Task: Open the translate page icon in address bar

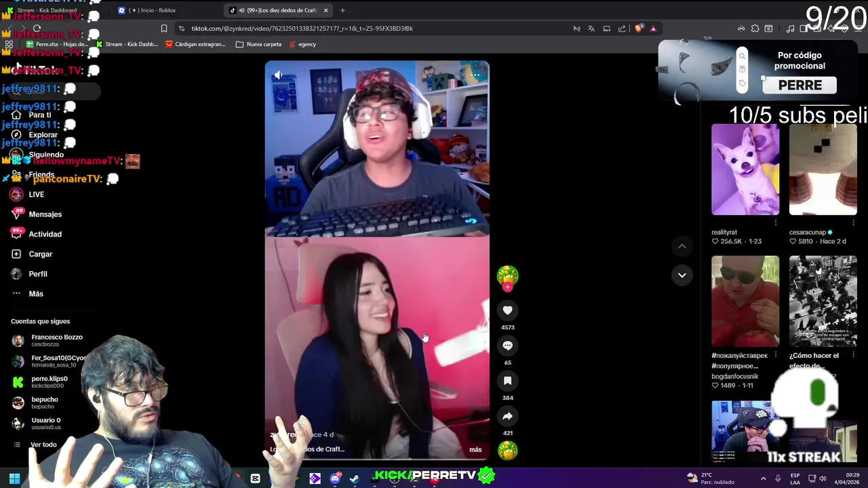Action: [591, 28]
